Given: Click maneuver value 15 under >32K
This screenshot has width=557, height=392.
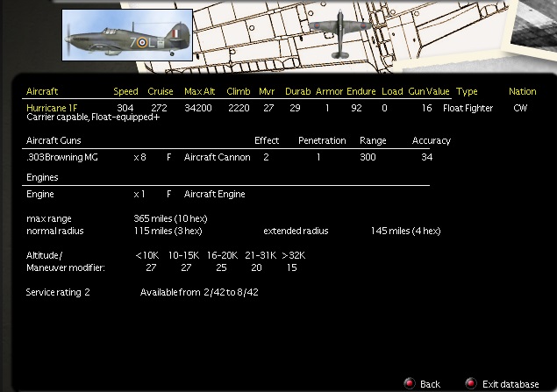Looking at the screenshot, I should click(x=291, y=267).
